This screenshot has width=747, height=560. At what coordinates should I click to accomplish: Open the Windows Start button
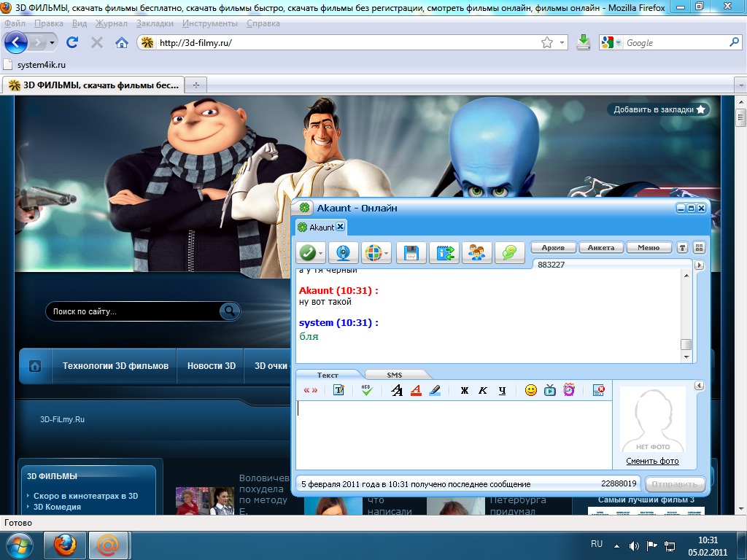pyautogui.click(x=19, y=545)
